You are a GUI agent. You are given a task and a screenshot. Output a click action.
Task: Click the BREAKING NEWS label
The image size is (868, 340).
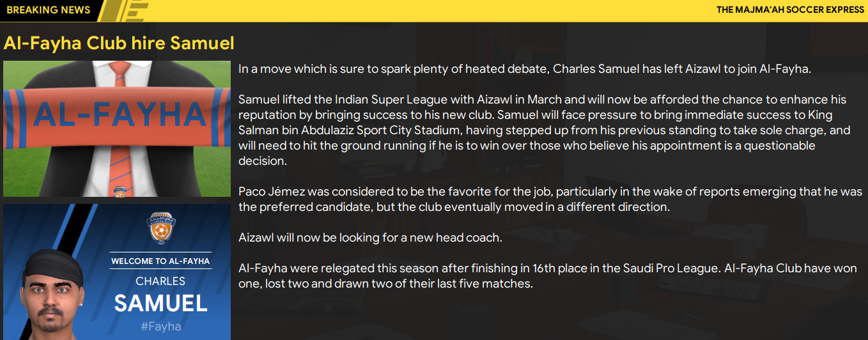(x=49, y=10)
